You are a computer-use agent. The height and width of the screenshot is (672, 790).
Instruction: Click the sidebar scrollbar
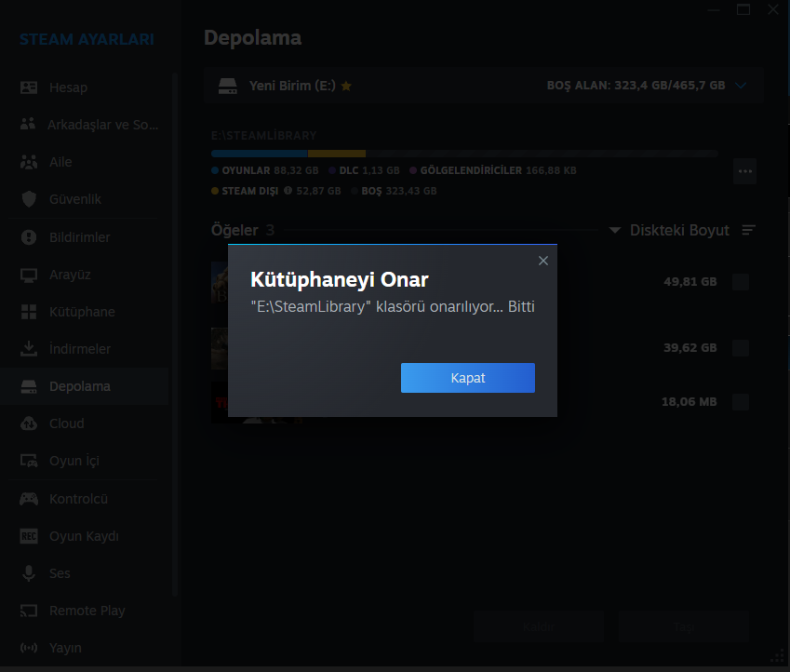[x=175, y=335]
